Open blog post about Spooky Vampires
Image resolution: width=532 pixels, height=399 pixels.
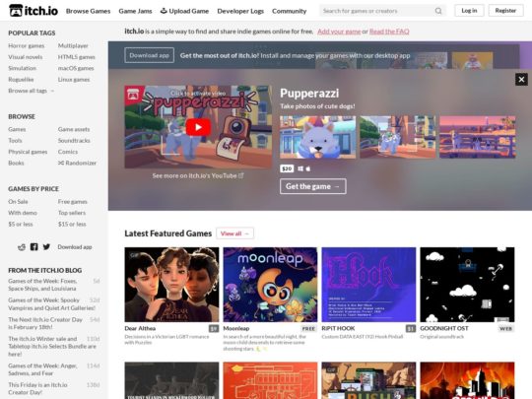[51, 304]
